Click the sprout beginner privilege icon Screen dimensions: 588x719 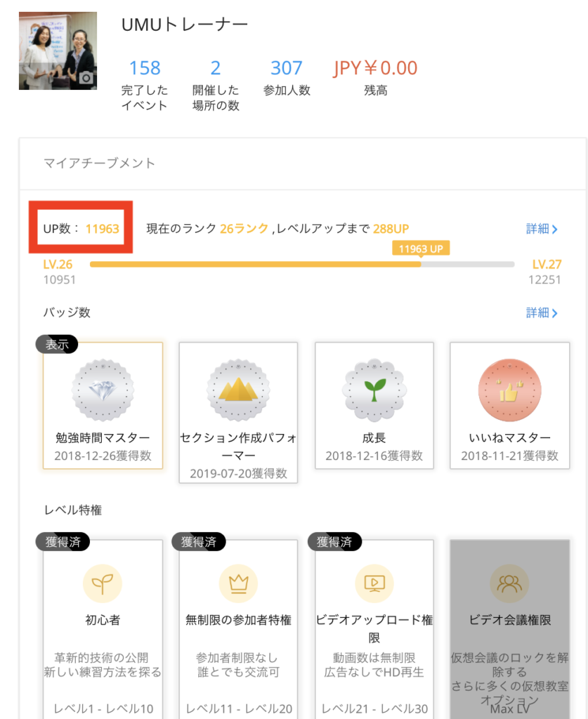click(103, 583)
